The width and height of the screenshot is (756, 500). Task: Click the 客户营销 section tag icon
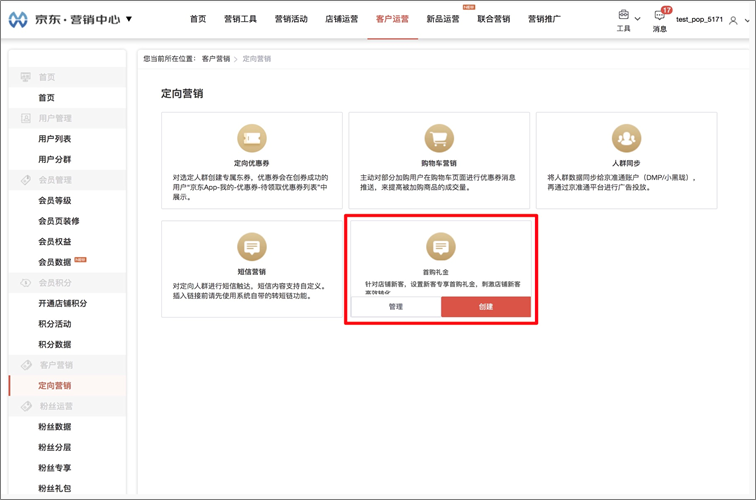26,365
